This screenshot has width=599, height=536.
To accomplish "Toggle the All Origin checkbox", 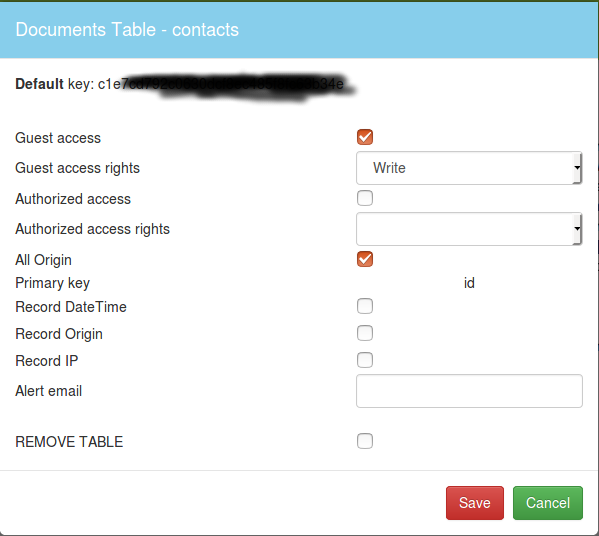I will point(365,259).
